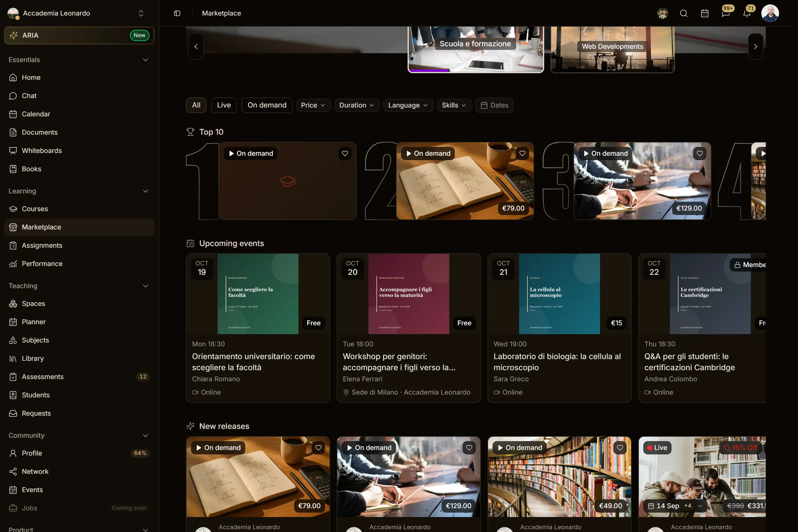The height and width of the screenshot is (532, 798).
Task: Click the Top 10 section heading
Action: point(211,132)
